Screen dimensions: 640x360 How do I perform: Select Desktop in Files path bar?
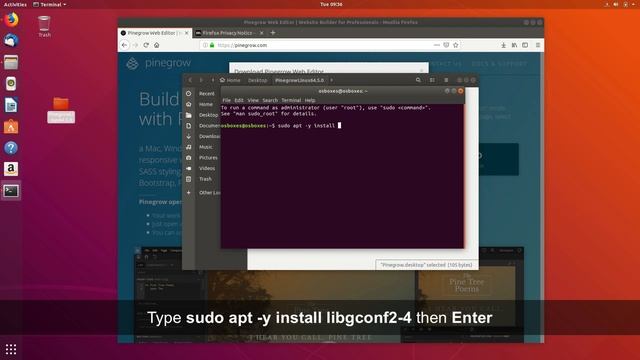tap(258, 80)
